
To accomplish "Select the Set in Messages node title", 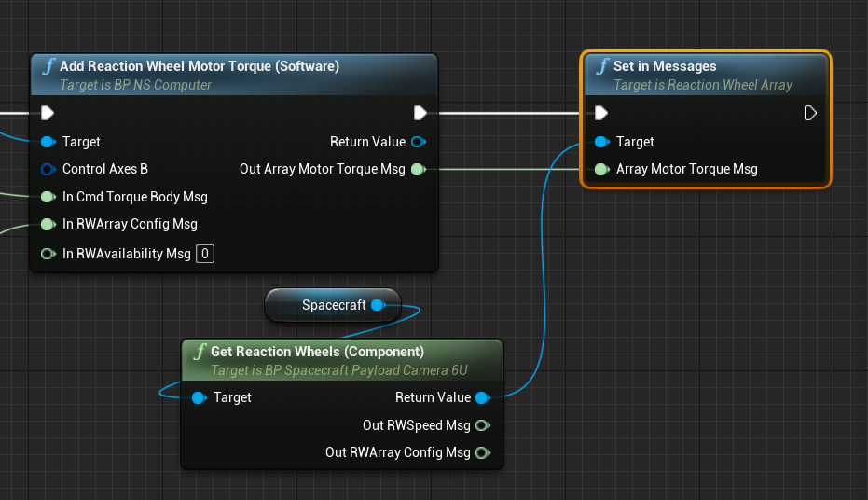I will tap(665, 66).
